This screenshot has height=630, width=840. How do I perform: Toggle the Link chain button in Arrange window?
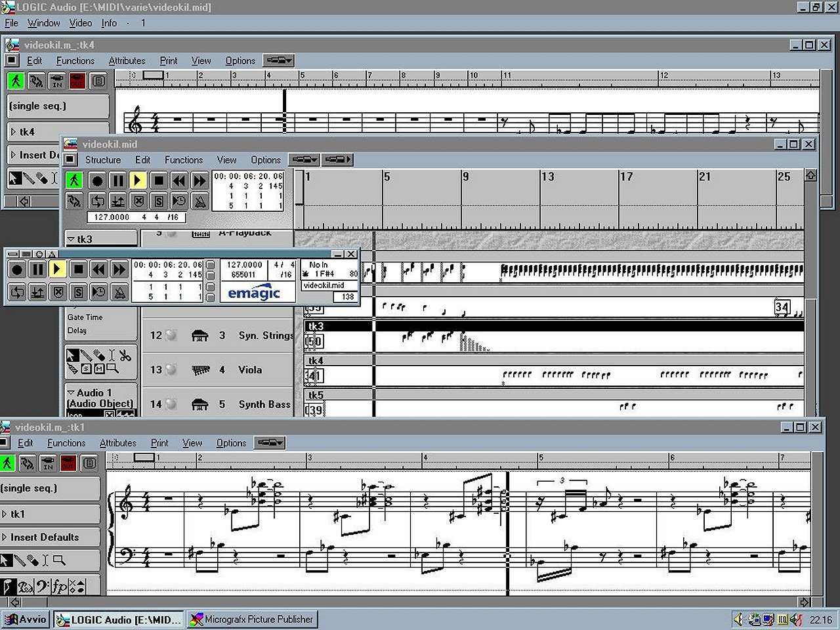point(73,201)
